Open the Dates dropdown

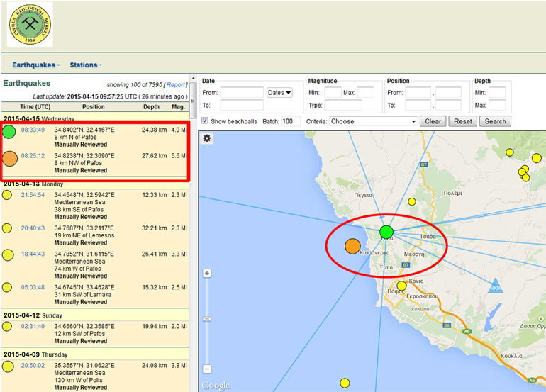[x=279, y=93]
